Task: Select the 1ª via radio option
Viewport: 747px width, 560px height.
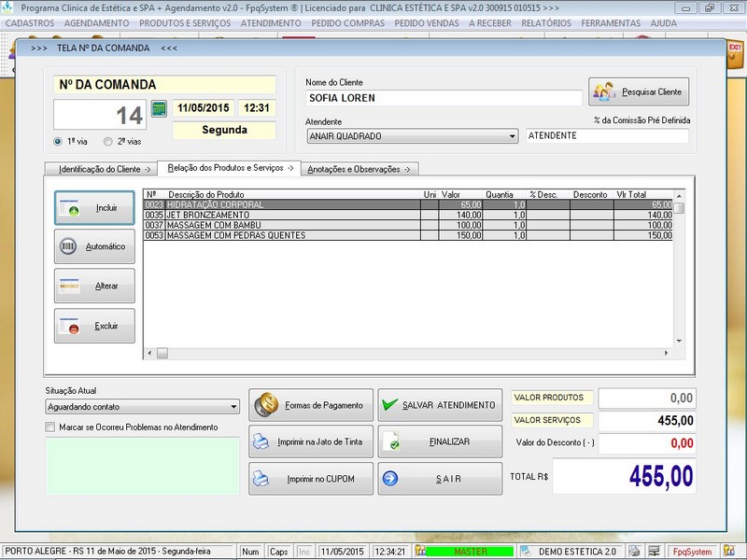Action: (59, 142)
